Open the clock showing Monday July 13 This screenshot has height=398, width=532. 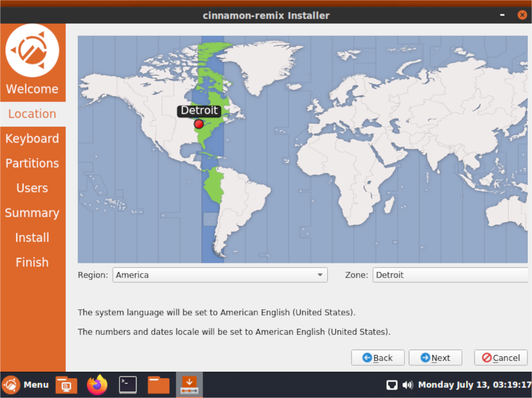click(x=475, y=385)
